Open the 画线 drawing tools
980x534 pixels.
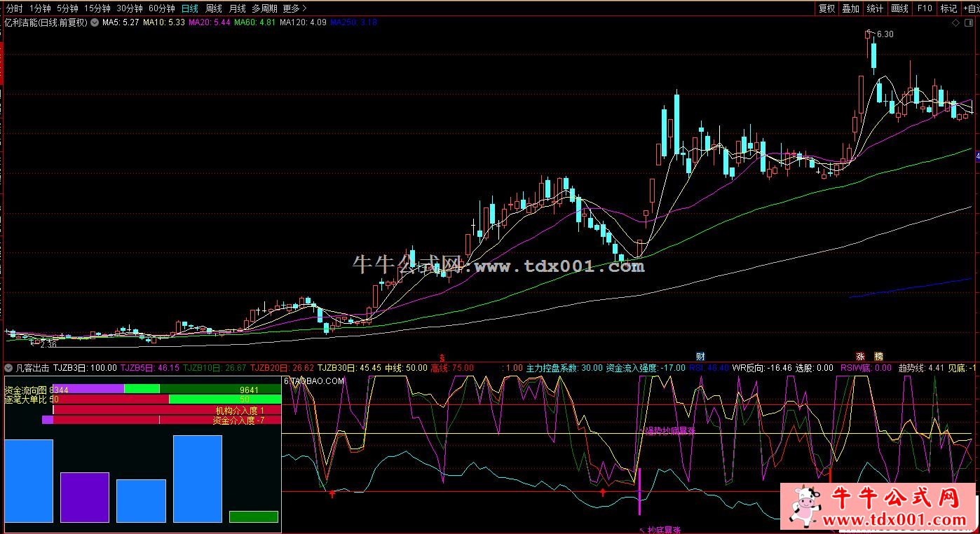tap(899, 8)
